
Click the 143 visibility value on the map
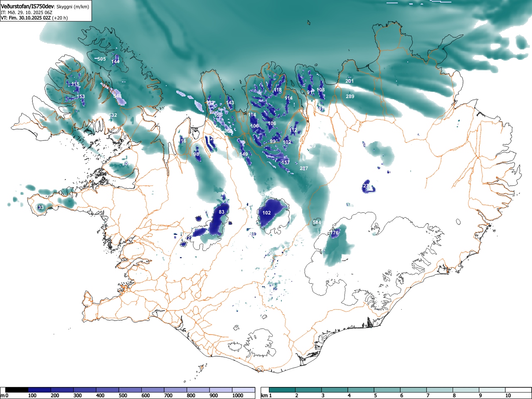230,103
